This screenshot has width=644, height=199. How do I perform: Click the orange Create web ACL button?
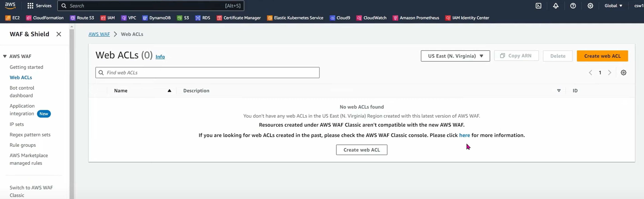tap(602, 56)
